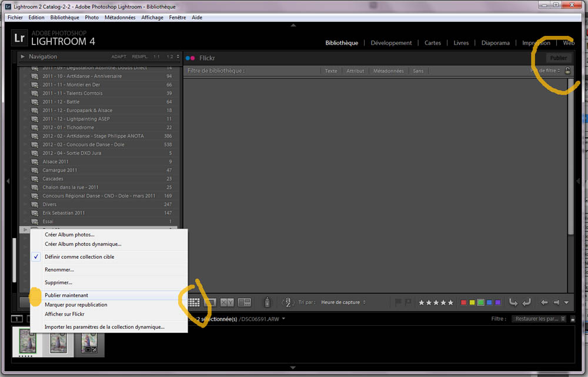Toggle 'Définir comme collection cible' checkmark
This screenshot has width=588, height=377.
[36, 257]
